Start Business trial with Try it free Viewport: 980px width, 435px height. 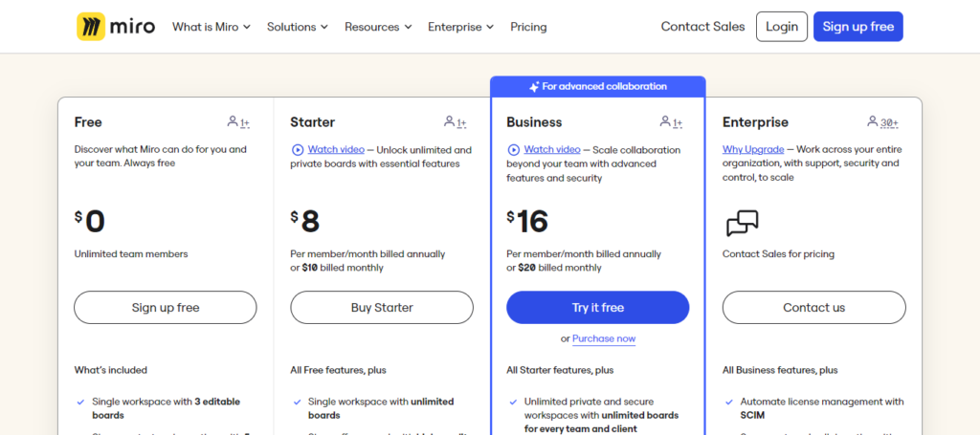point(597,308)
